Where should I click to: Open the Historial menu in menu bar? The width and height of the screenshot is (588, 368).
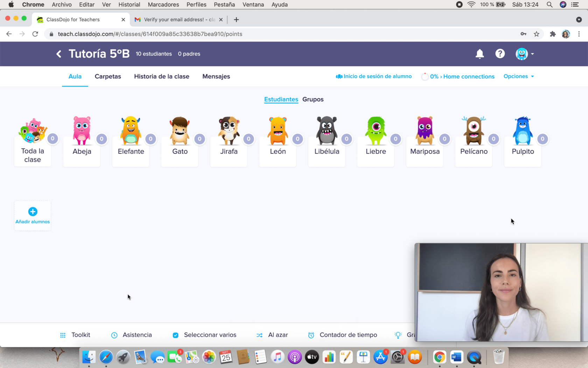point(129,5)
